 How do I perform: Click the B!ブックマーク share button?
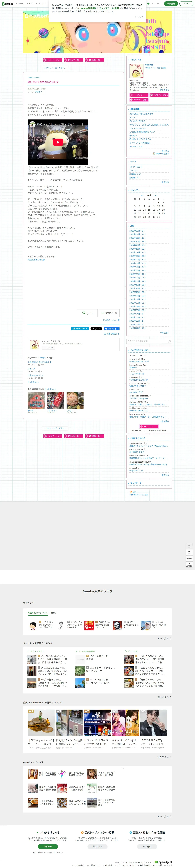80,329
